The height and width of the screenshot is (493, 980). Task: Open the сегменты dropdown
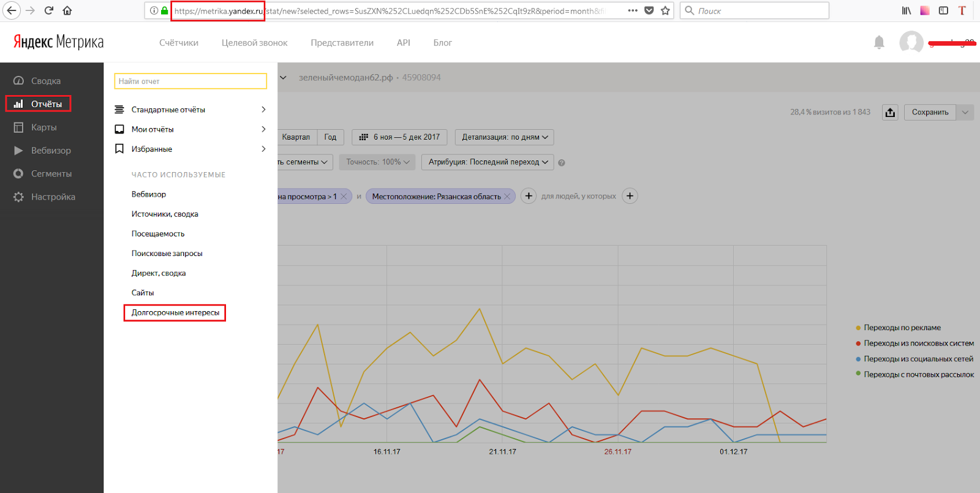(x=304, y=162)
